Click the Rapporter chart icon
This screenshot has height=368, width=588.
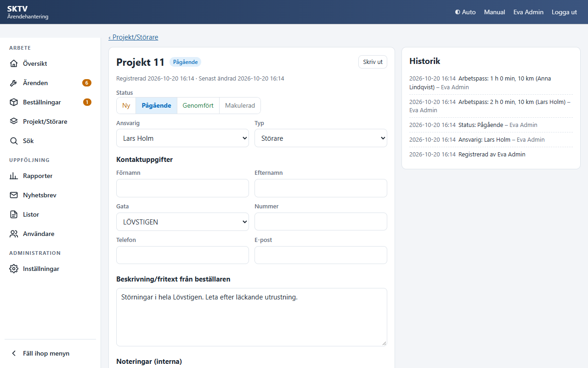pyautogui.click(x=14, y=176)
